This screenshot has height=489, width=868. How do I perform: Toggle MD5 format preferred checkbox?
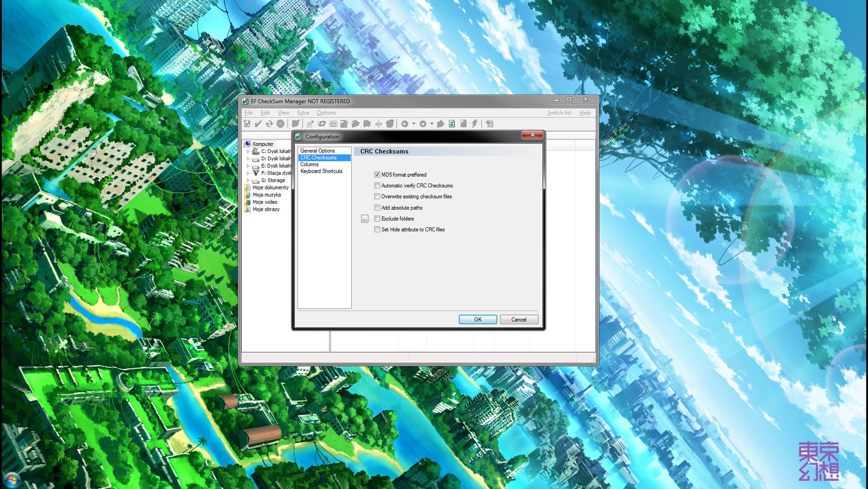(x=377, y=174)
